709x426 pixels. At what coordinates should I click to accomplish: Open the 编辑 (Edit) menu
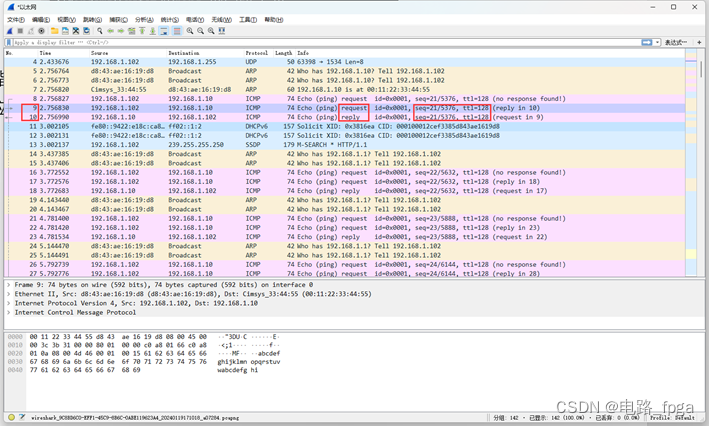click(x=41, y=19)
